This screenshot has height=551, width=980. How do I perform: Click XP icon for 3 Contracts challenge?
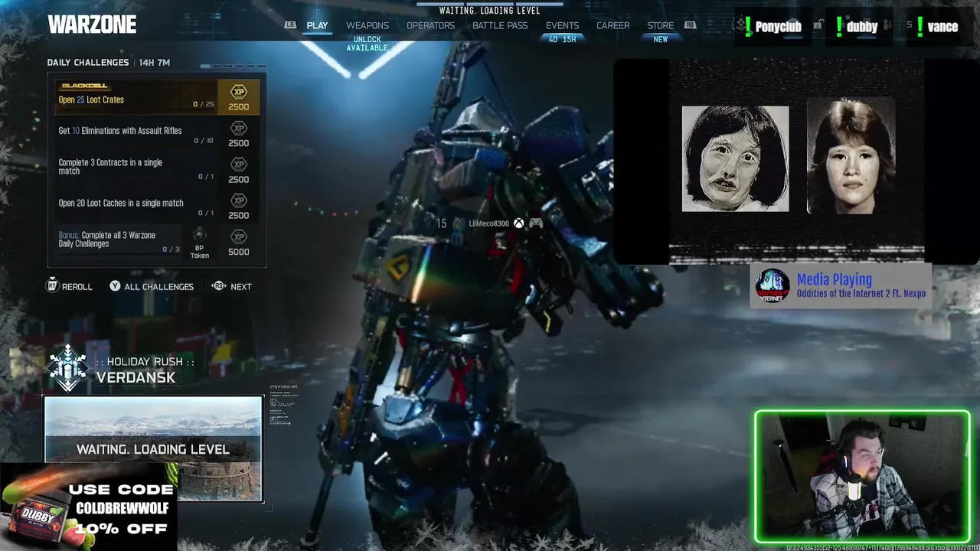tap(239, 164)
